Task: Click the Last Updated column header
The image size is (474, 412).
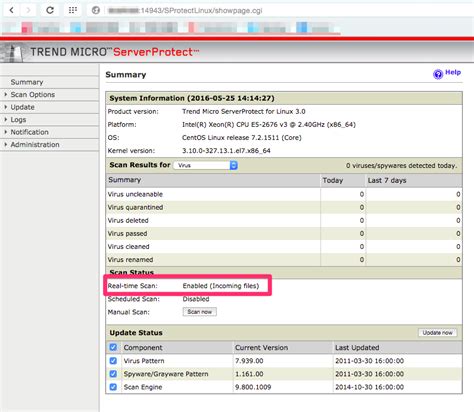Action: 357,348
